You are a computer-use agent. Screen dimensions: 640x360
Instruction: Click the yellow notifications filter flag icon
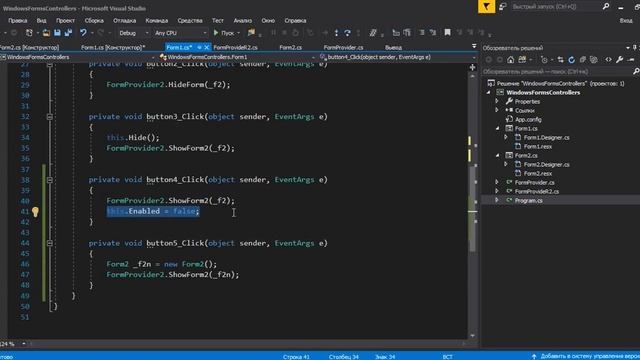[x=486, y=7]
